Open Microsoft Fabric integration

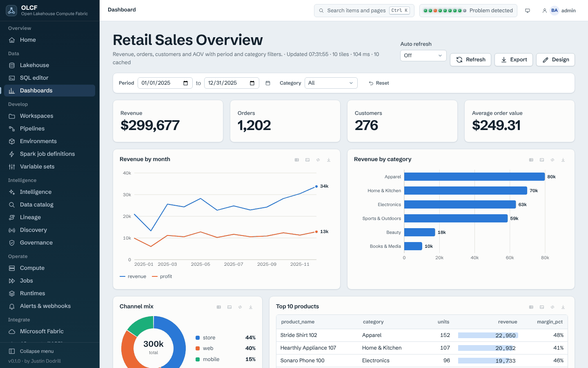pyautogui.click(x=49, y=331)
